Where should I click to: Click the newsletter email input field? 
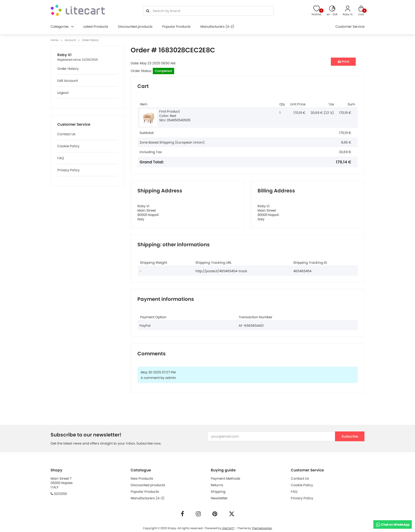point(271,436)
